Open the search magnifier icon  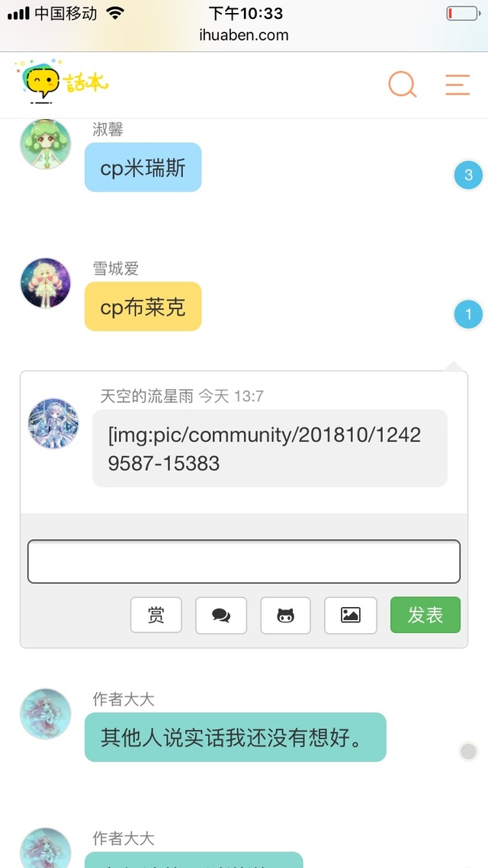click(403, 85)
